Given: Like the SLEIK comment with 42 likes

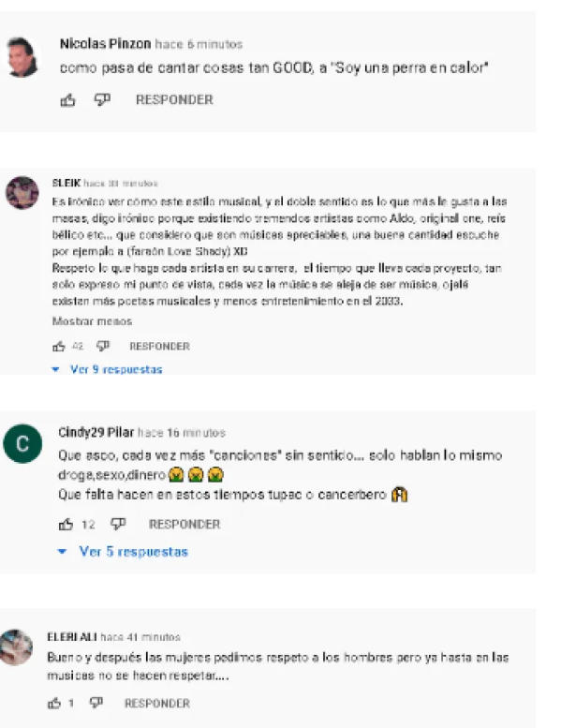Looking at the screenshot, I should [x=59, y=347].
